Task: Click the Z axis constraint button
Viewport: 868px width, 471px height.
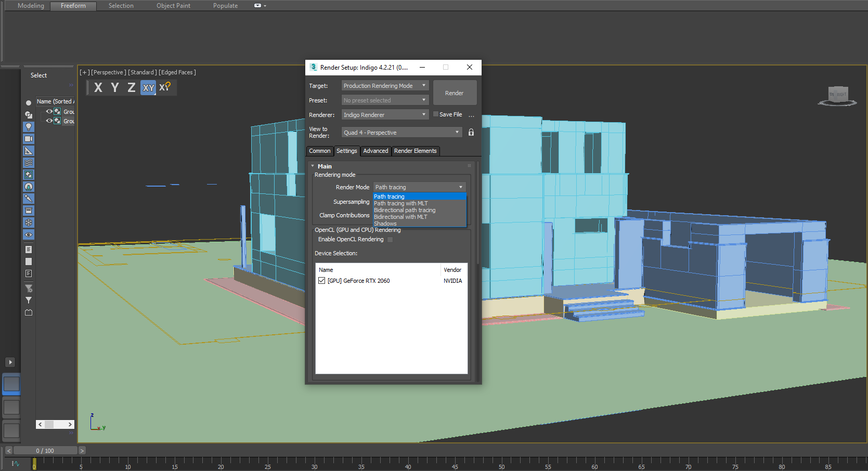Action: [131, 88]
